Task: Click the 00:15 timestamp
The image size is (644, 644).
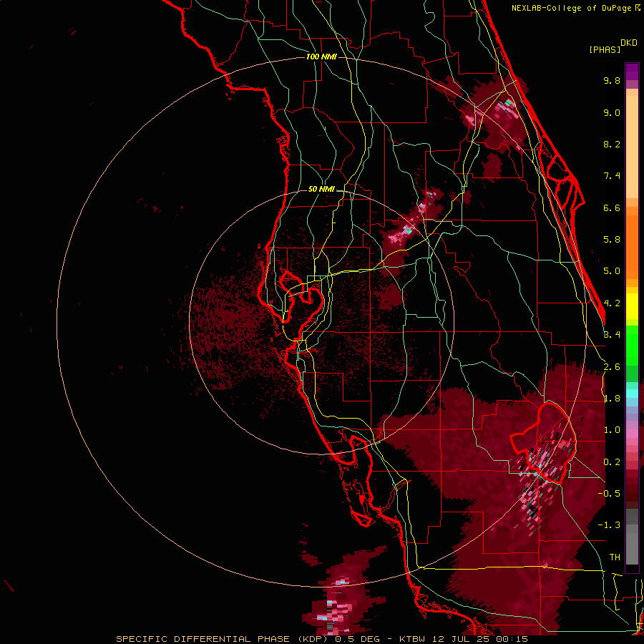Action: tap(513, 639)
